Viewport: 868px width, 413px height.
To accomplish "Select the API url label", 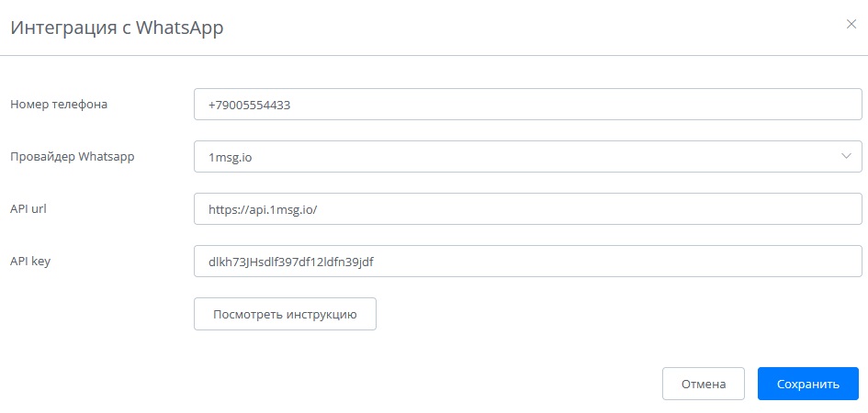I will tap(28, 209).
